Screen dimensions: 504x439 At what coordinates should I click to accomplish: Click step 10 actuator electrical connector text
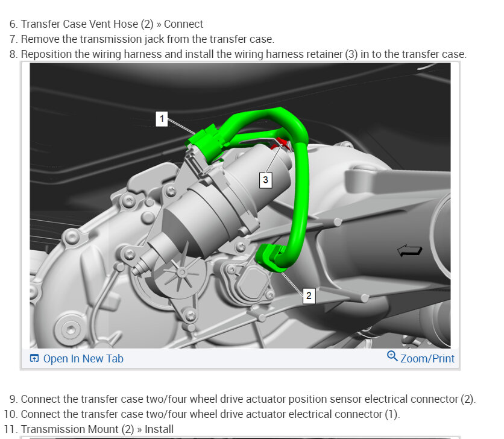[x=210, y=414]
